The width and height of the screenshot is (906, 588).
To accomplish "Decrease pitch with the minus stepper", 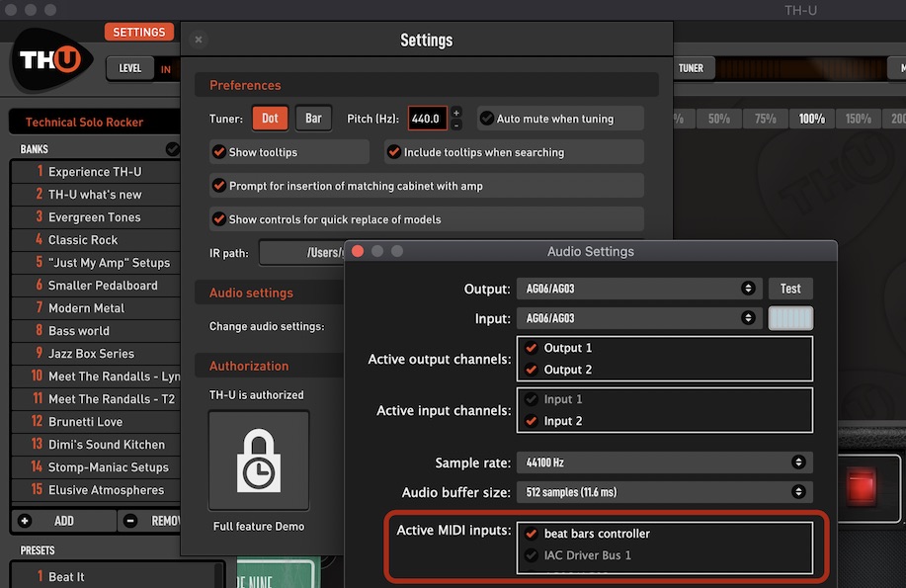I will pos(456,125).
